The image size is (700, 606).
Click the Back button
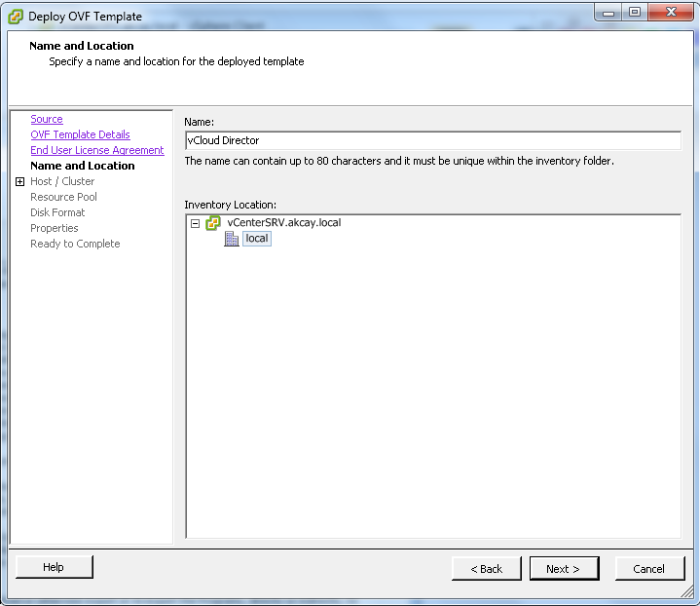[487, 568]
